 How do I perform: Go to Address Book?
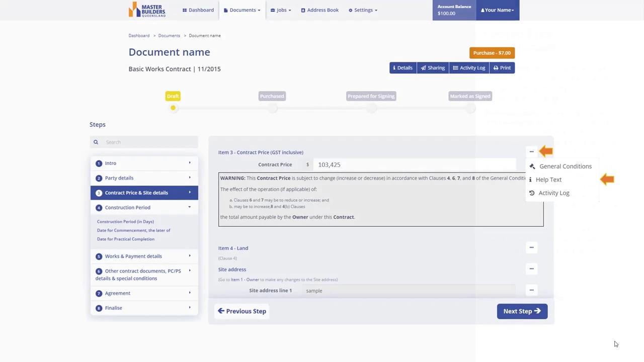click(x=319, y=10)
